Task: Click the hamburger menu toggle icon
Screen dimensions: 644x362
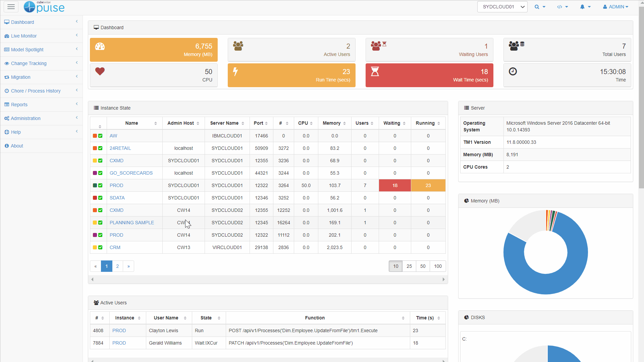Action: coord(11,7)
